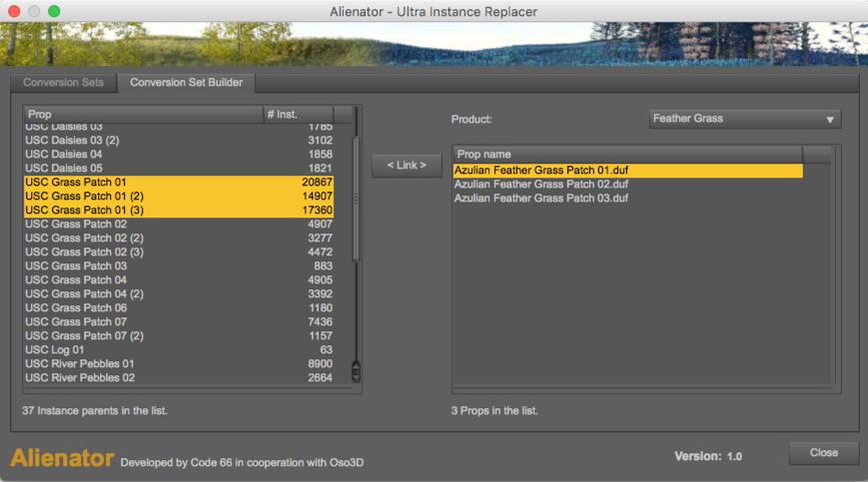This screenshot has height=482, width=868.
Task: Select USC Daisies 03 (2) row
Action: (178, 141)
